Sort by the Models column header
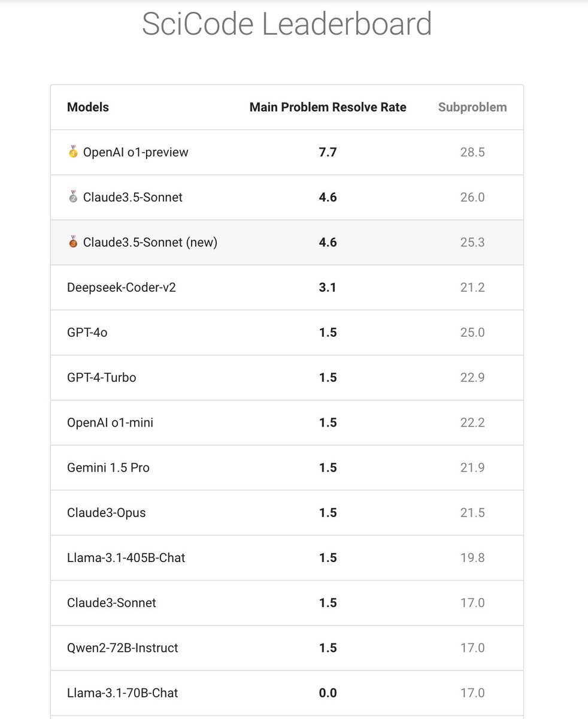 [x=88, y=107]
